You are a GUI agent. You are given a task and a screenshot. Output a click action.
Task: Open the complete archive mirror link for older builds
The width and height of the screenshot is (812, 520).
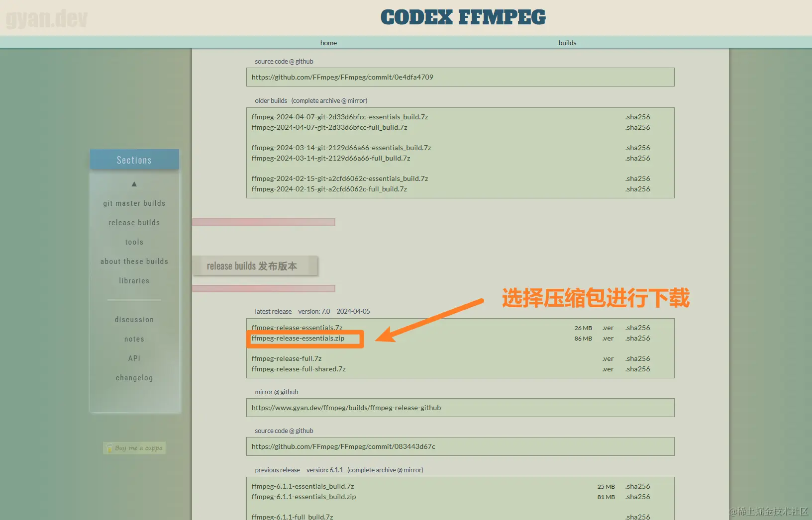[329, 100]
